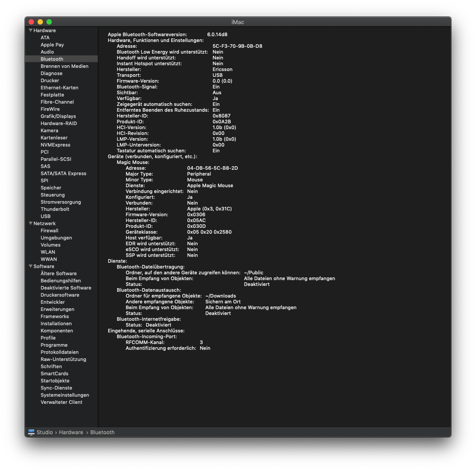Select Stromversorgung in the sidebar
The width and height of the screenshot is (476, 470).
pyautogui.click(x=61, y=202)
